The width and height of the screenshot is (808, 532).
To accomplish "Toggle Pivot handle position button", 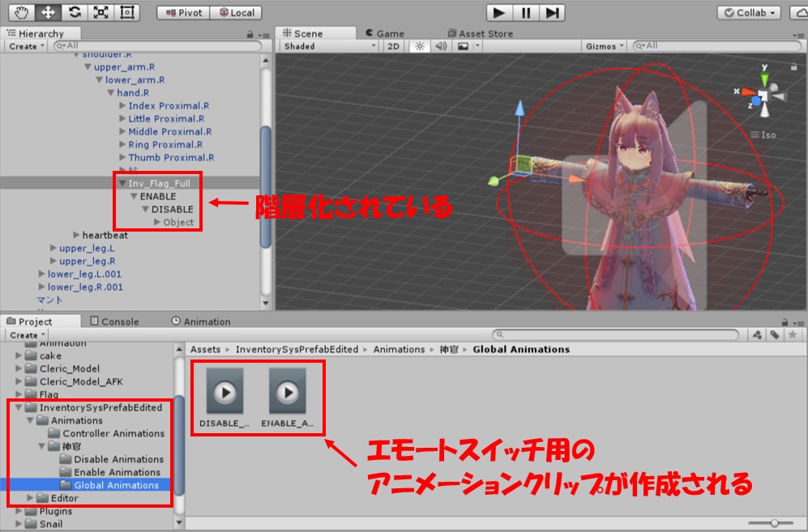I will [183, 13].
